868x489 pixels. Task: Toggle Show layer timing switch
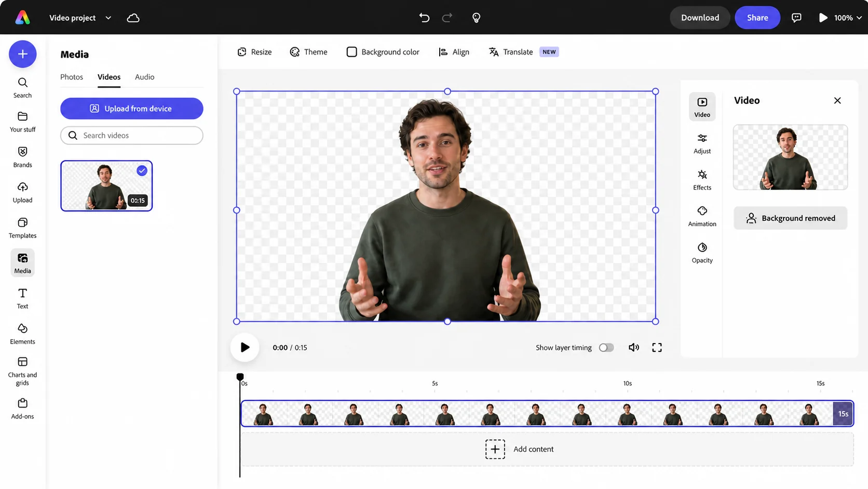point(606,348)
